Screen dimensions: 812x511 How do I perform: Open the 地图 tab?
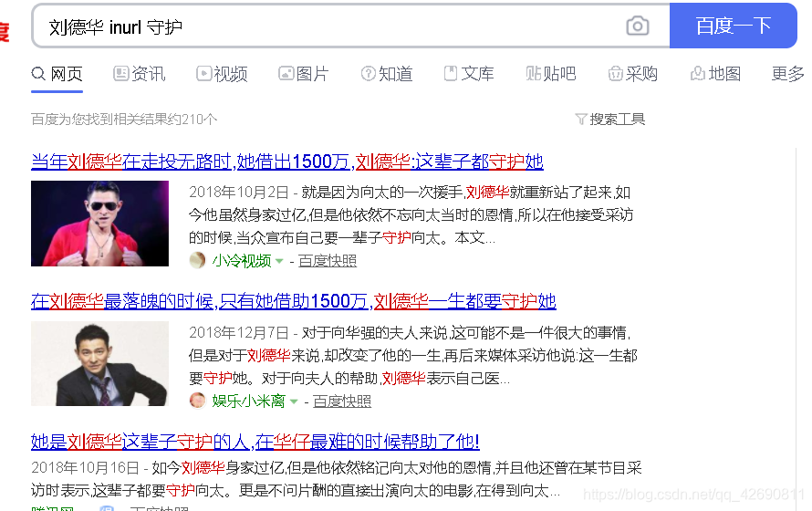pyautogui.click(x=715, y=74)
